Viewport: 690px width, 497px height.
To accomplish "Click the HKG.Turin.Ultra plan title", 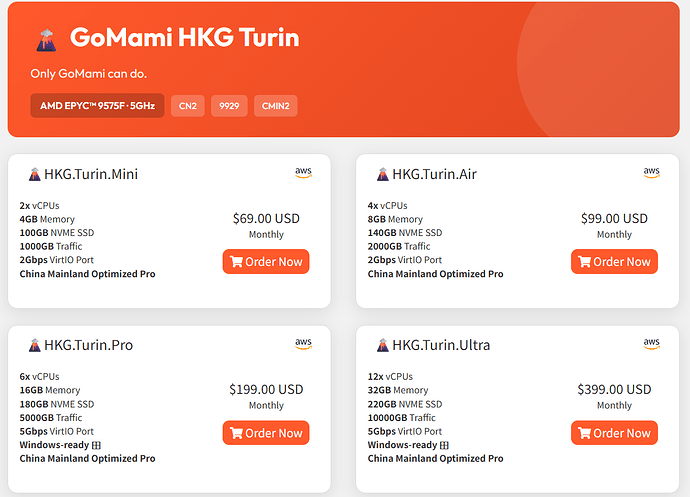I will coord(441,345).
